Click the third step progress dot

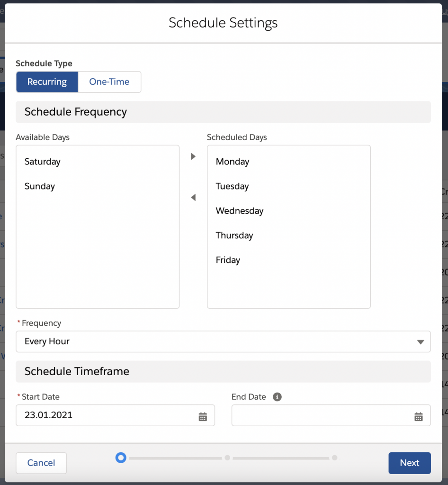point(334,458)
